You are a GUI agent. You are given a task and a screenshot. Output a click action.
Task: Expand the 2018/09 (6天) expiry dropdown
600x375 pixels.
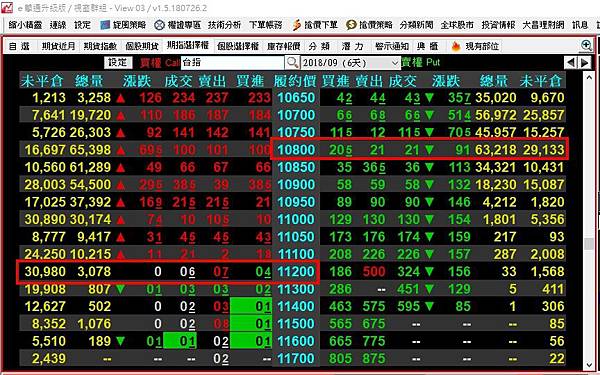click(351, 62)
